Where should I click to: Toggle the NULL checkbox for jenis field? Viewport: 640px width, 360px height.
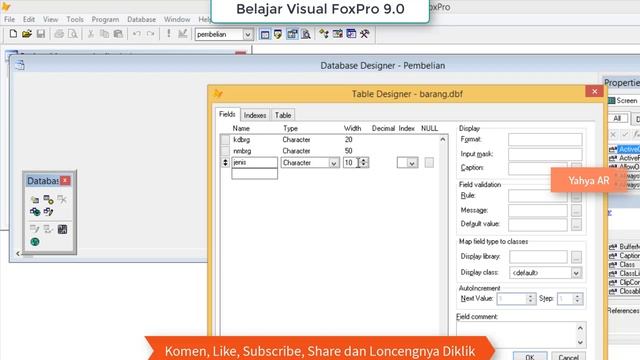[x=429, y=162]
